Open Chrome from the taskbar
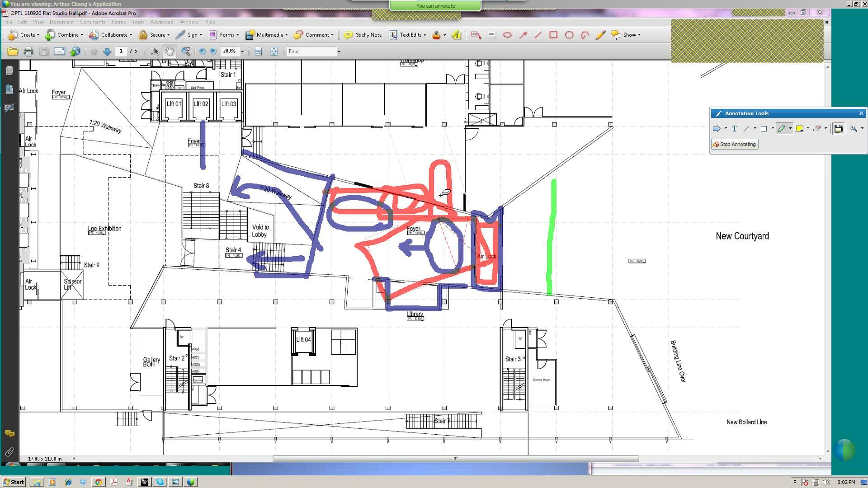868x488 pixels. [98, 482]
